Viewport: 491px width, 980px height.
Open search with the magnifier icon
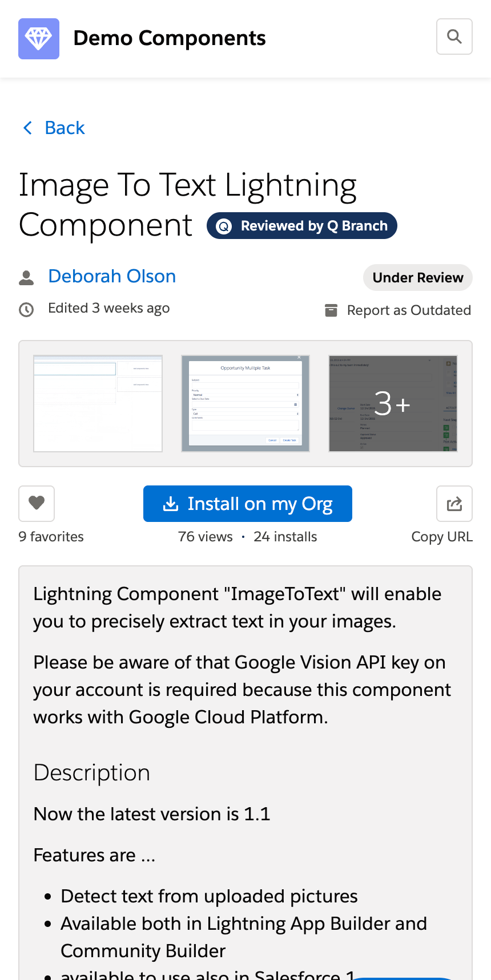tap(454, 37)
